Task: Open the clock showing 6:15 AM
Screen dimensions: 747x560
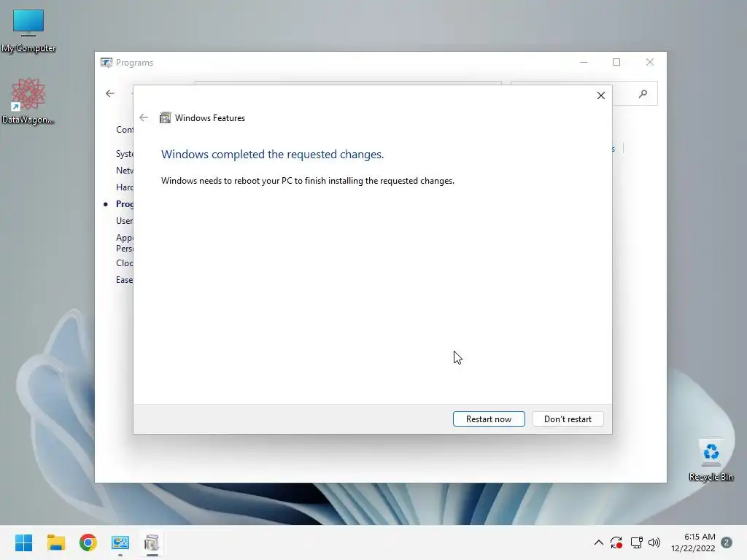Action: 693,542
